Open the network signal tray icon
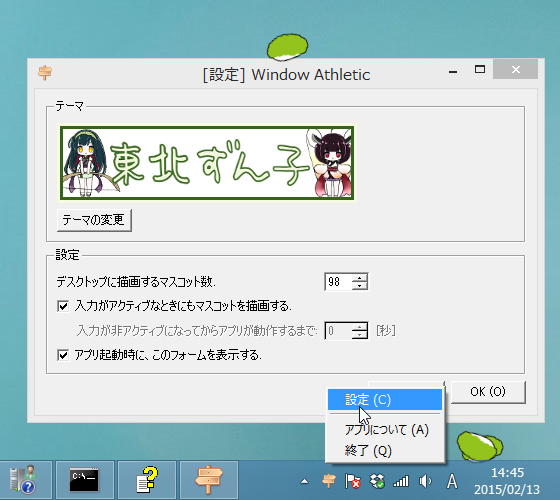This screenshot has width=560, height=500. point(401,481)
